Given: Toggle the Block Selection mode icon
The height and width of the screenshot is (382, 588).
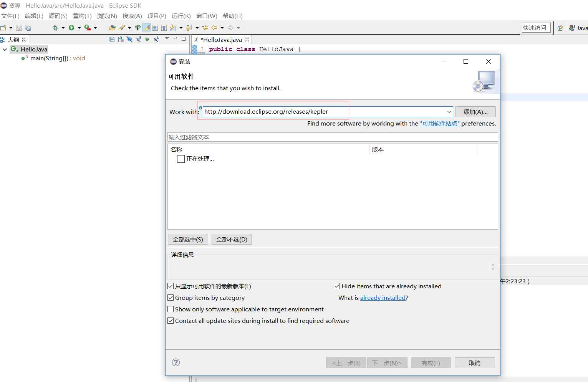Looking at the screenshot, I should click(155, 28).
